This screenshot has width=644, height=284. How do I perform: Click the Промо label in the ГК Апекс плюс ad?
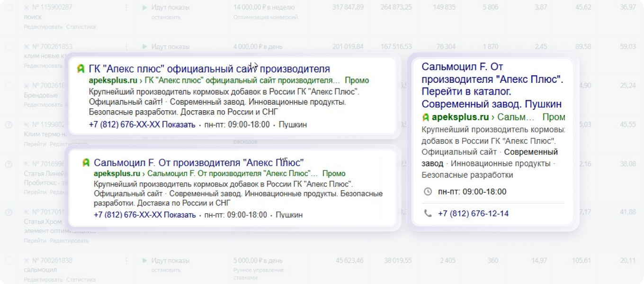(357, 80)
